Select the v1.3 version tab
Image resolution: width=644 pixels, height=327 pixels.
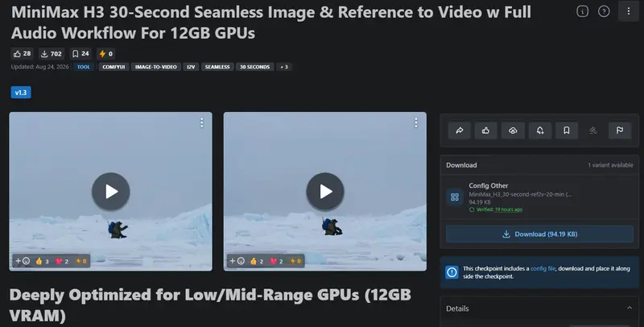[21, 93]
